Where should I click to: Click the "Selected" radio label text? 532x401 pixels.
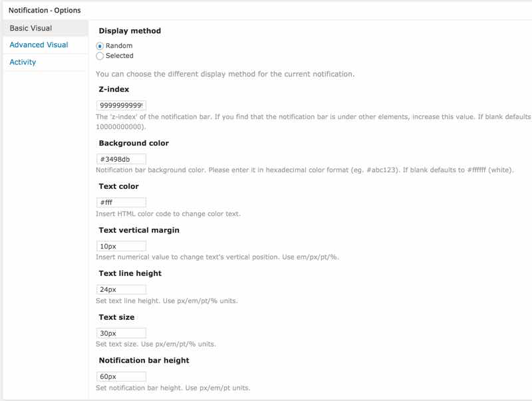coord(120,57)
